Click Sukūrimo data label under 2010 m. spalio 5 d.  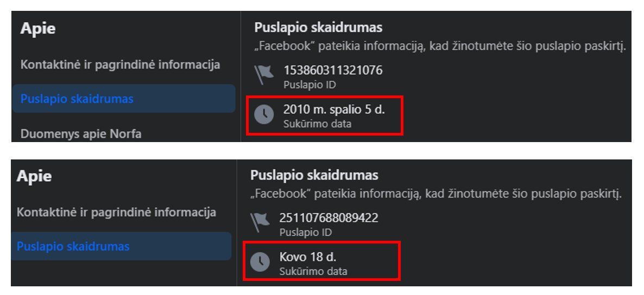(x=317, y=124)
